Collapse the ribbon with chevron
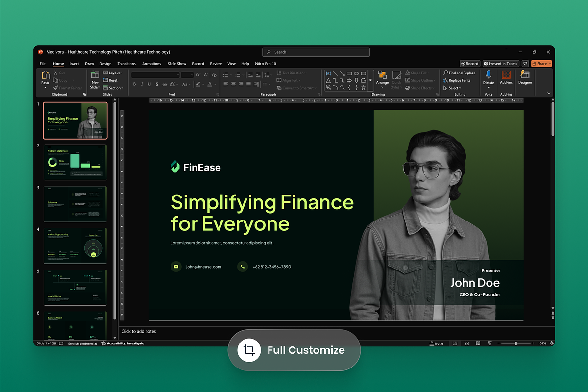 549,93
